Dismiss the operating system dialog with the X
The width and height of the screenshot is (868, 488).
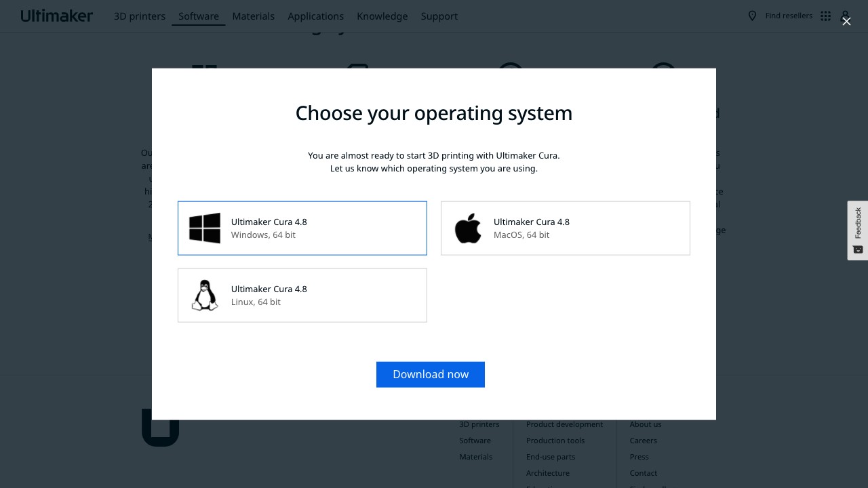(846, 22)
